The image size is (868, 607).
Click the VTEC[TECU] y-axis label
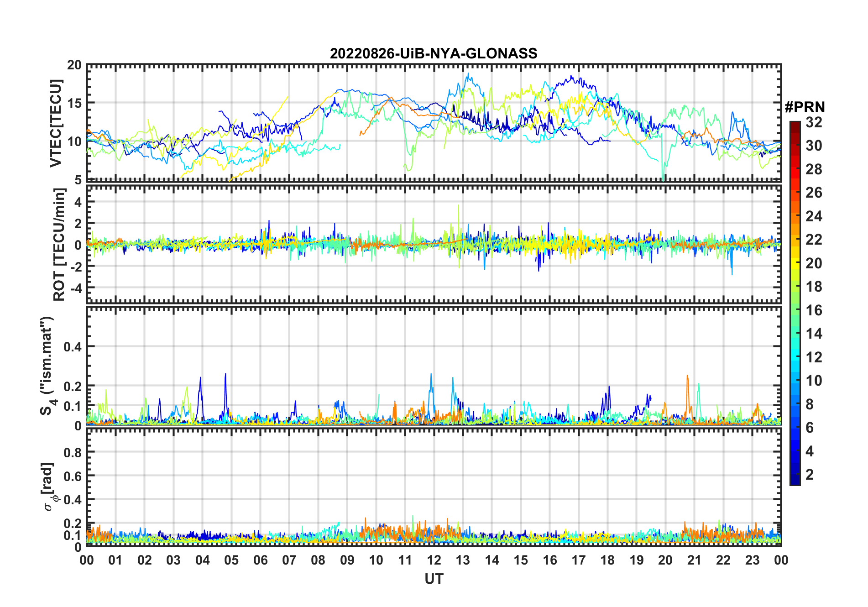point(56,123)
